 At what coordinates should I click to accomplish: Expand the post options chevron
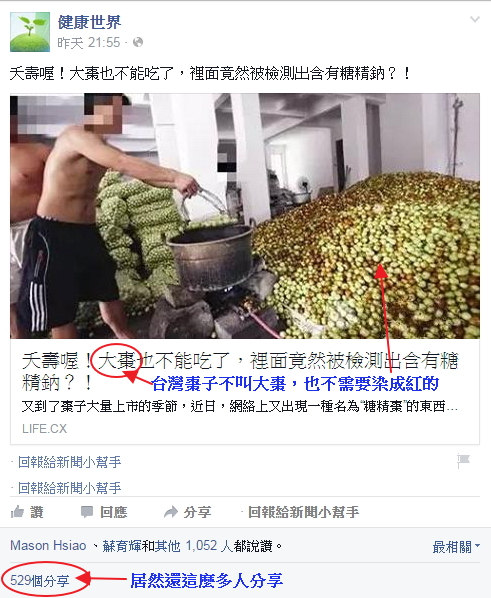(475, 19)
